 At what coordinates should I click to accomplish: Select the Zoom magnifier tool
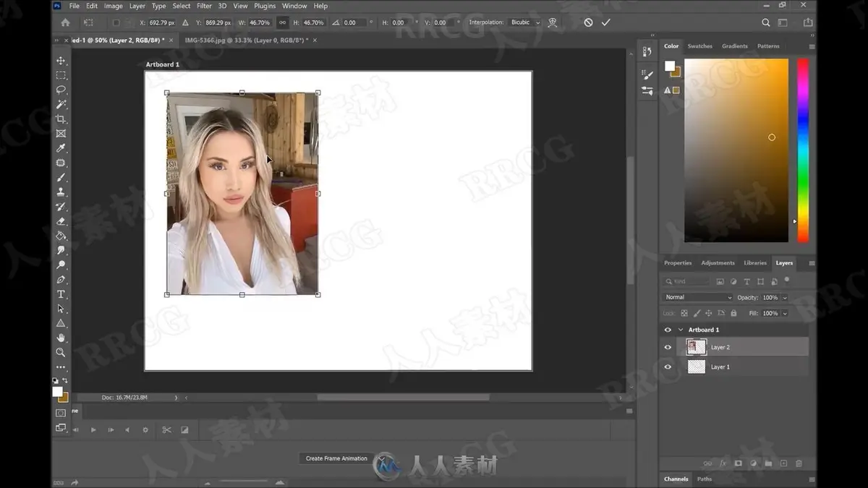(61, 352)
